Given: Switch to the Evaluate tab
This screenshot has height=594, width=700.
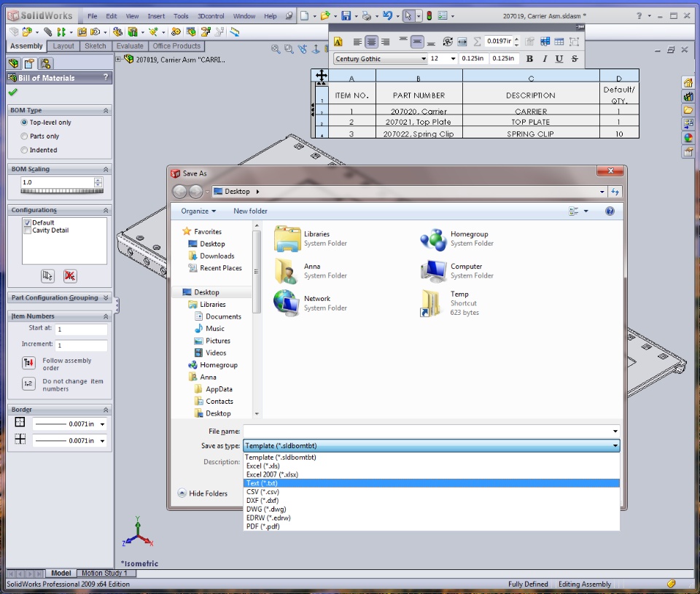Looking at the screenshot, I should (x=130, y=46).
